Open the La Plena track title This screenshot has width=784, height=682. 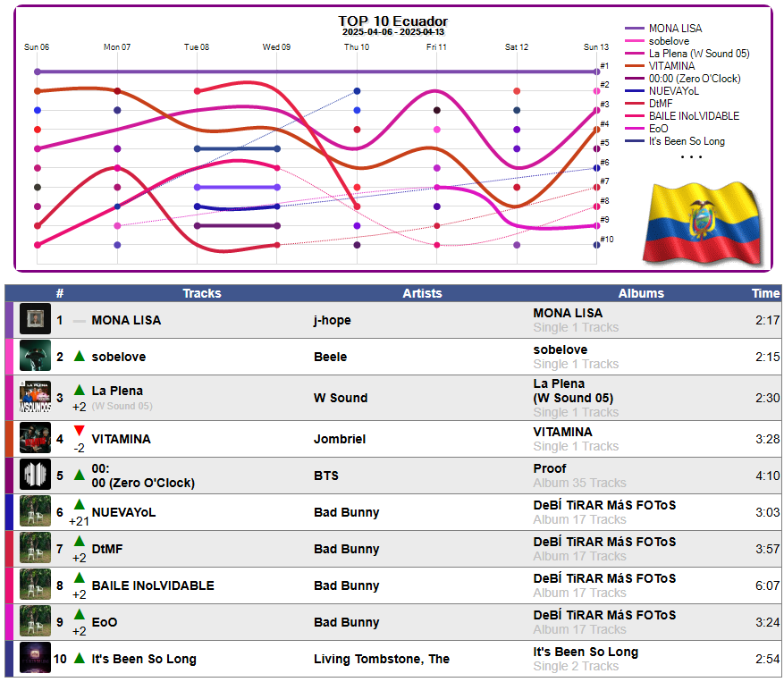(x=117, y=391)
